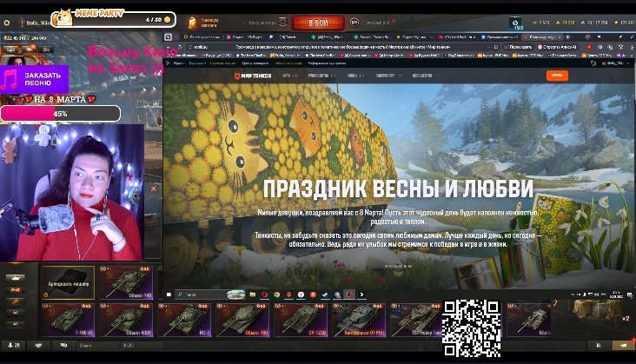Select the Объект 140 tank card
The image size is (636, 364).
point(126,282)
